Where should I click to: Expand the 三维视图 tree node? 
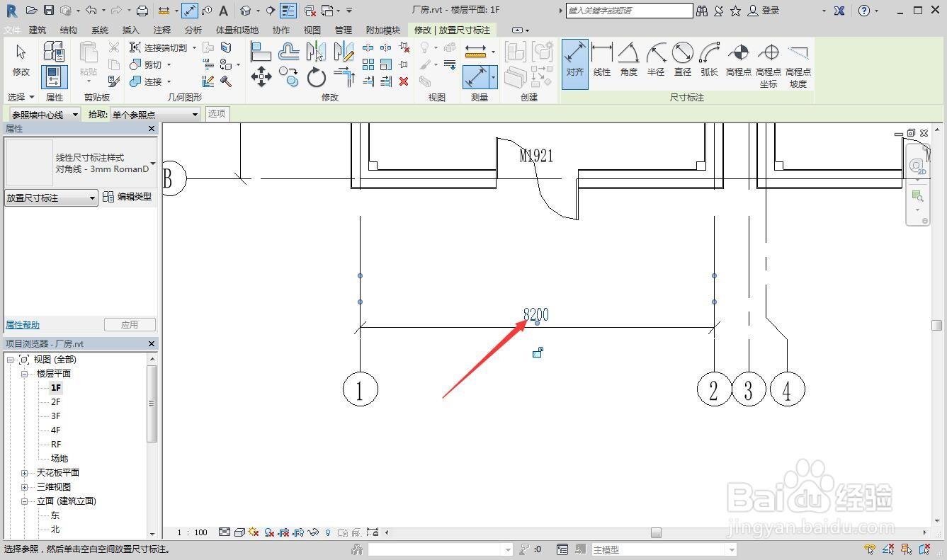coord(24,486)
